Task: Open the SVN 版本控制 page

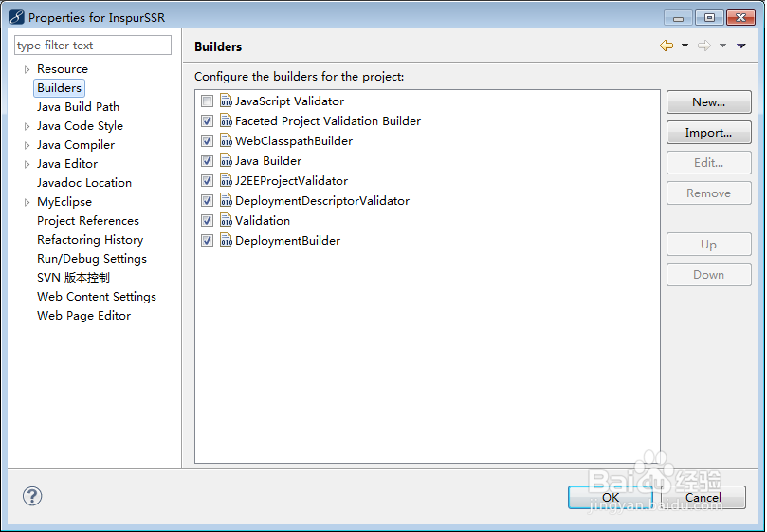Action: (x=73, y=278)
